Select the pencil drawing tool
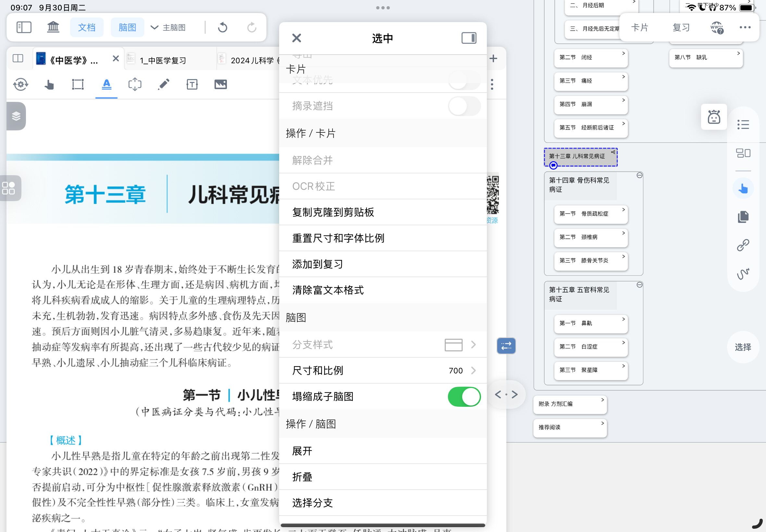 coord(163,85)
